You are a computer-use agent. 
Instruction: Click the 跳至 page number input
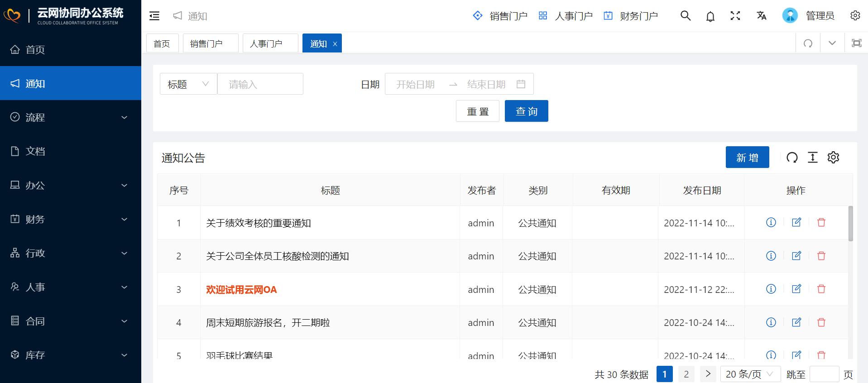point(824,374)
